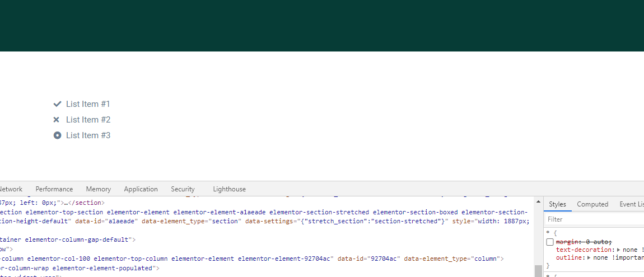Expand the outline shorthand triangle

click(x=589, y=257)
